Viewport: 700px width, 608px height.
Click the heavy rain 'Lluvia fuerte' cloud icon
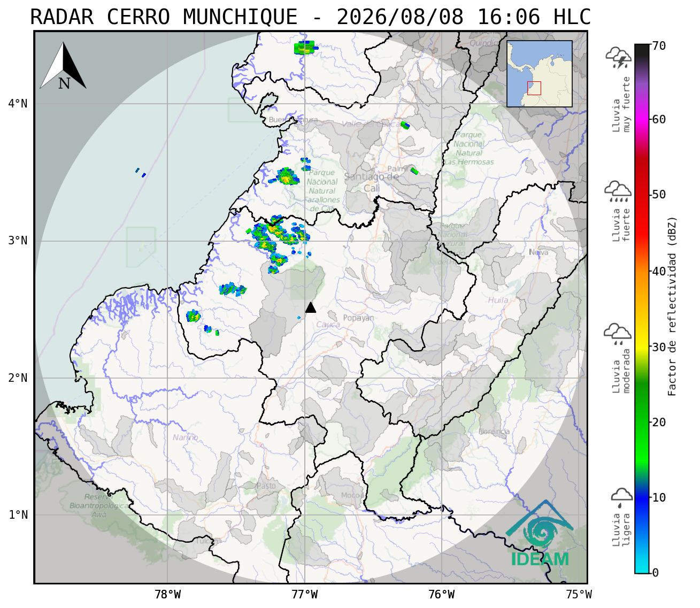click(618, 191)
